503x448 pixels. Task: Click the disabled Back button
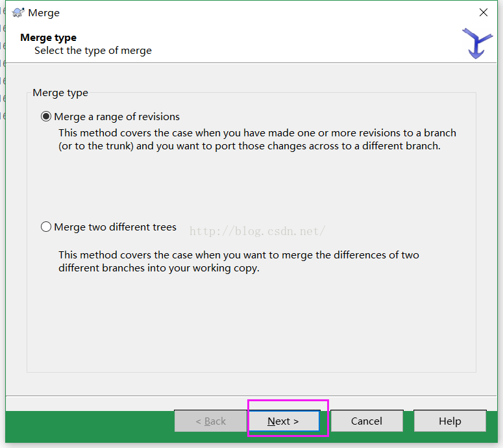(211, 421)
